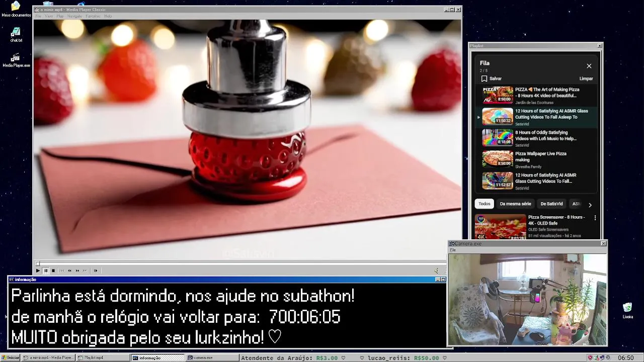Select chat.txt desktop file
644x362 pixels.
tap(16, 35)
